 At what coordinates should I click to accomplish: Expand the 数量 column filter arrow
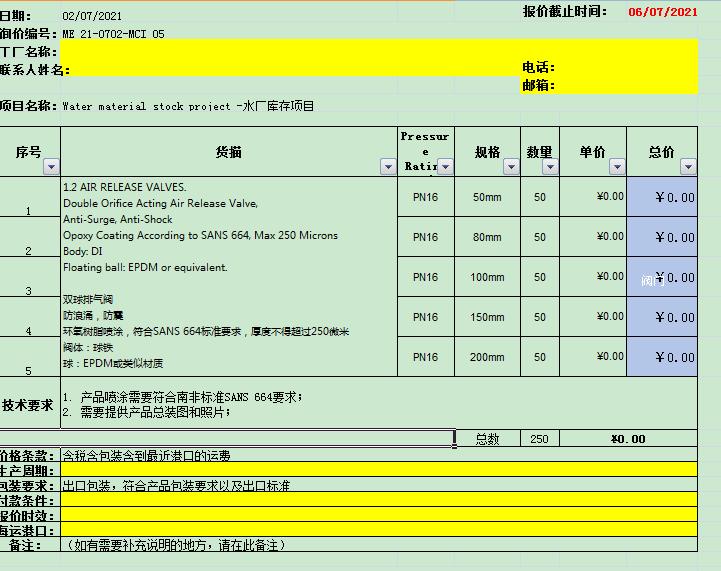coord(550,167)
